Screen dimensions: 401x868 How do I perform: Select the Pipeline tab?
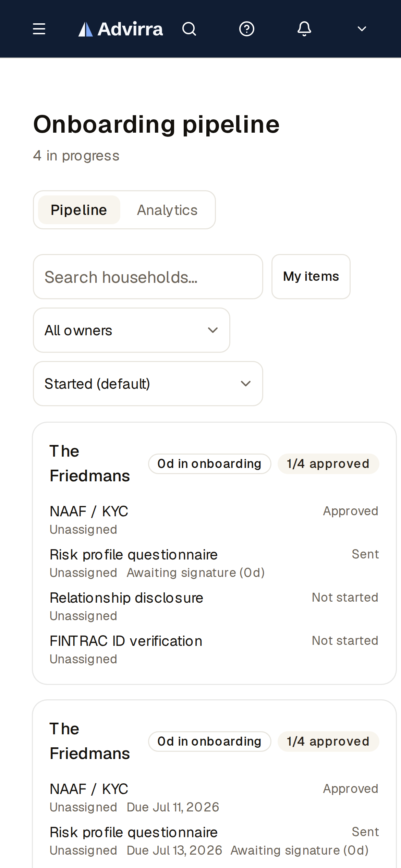[x=79, y=210]
